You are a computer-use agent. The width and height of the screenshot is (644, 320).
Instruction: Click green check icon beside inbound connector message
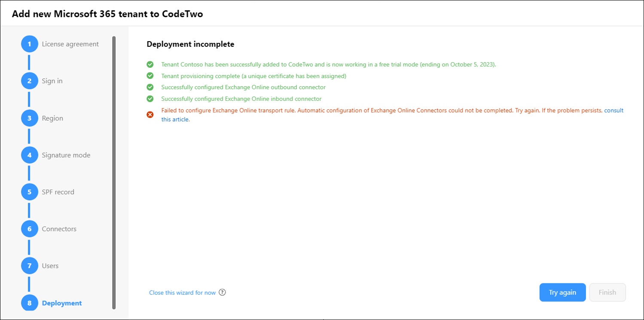click(x=150, y=99)
